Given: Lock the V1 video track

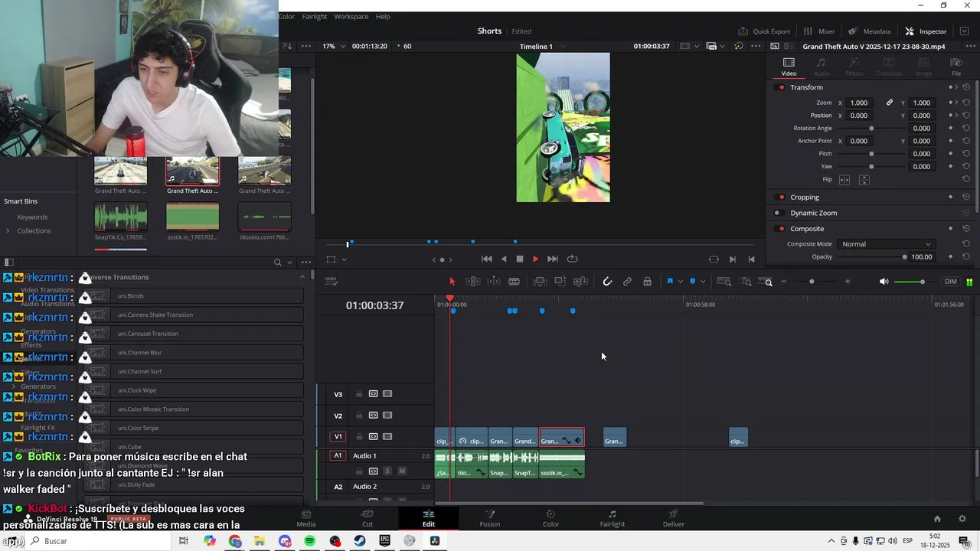Looking at the screenshot, I should click(x=359, y=437).
